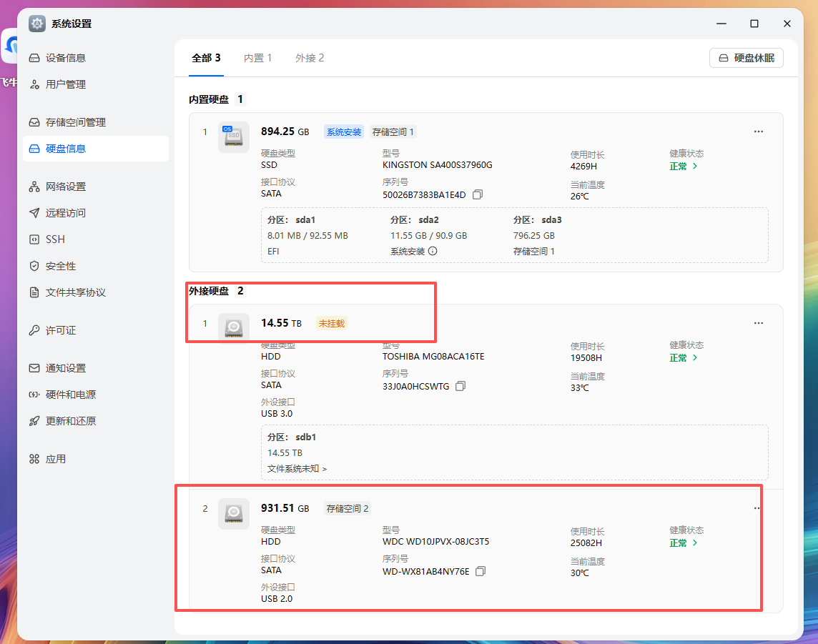Click the SSH icon in the sidebar
818x644 pixels.
point(34,239)
